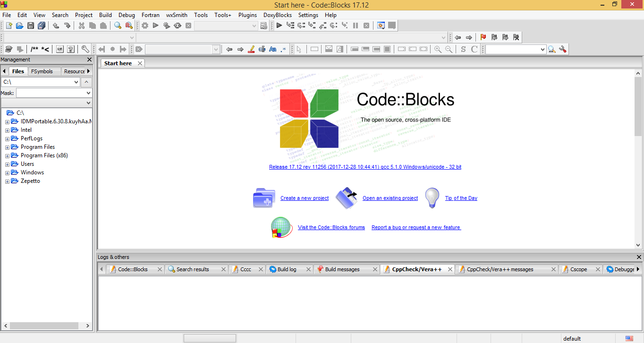Image resolution: width=644 pixels, height=343 pixels.
Task: Open the incremental search history dropdown
Action: (x=216, y=49)
